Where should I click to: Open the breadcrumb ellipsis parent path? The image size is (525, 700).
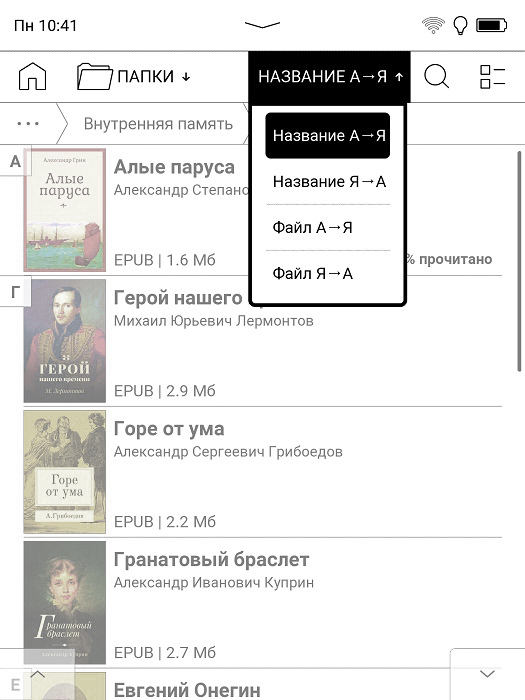coord(28,123)
